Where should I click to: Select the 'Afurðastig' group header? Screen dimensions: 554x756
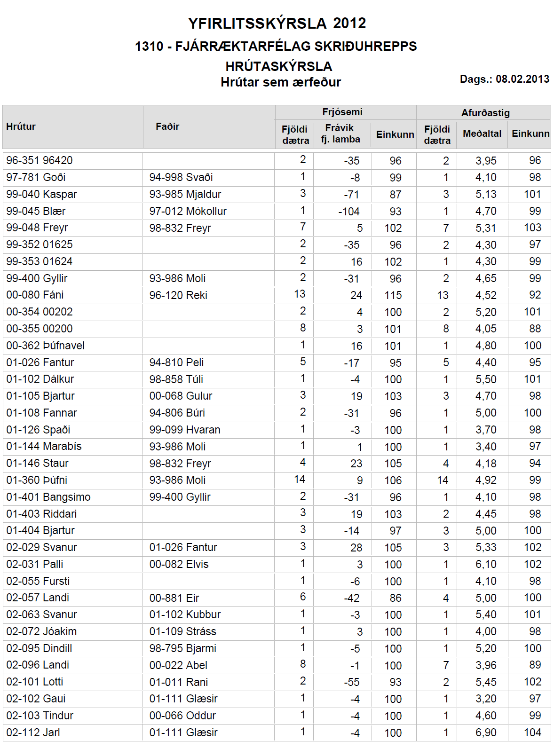pos(485,113)
